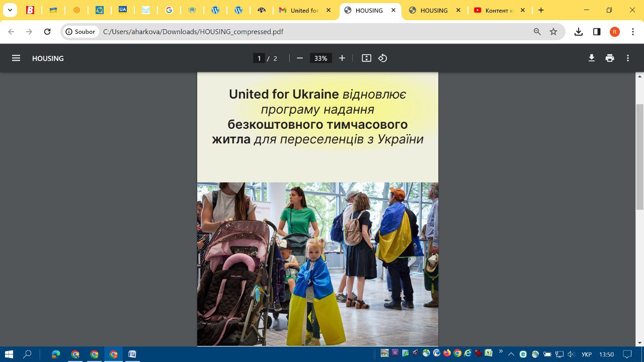Print the HOUSING document
Viewport: 644px width, 362px height.
pyautogui.click(x=610, y=58)
